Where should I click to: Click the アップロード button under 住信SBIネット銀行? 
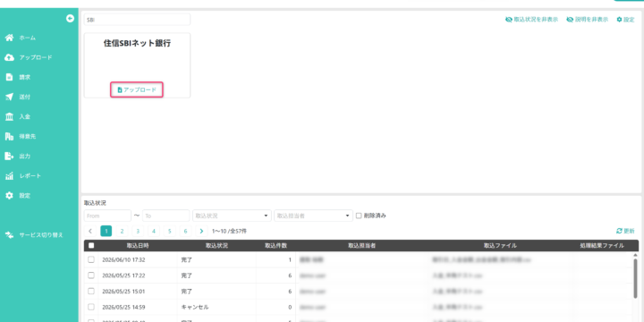click(137, 89)
